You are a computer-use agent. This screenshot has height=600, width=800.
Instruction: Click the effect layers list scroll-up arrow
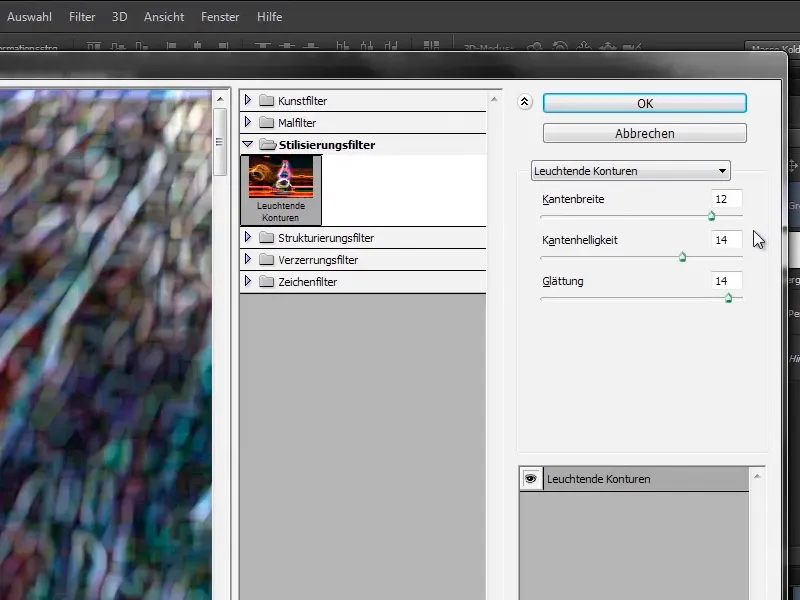[757, 476]
